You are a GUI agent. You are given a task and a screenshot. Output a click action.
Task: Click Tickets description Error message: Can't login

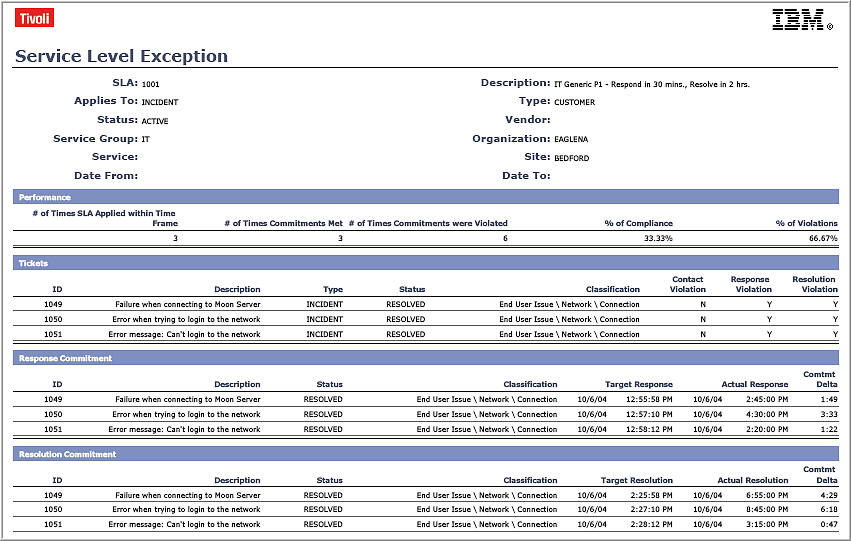[x=185, y=334]
